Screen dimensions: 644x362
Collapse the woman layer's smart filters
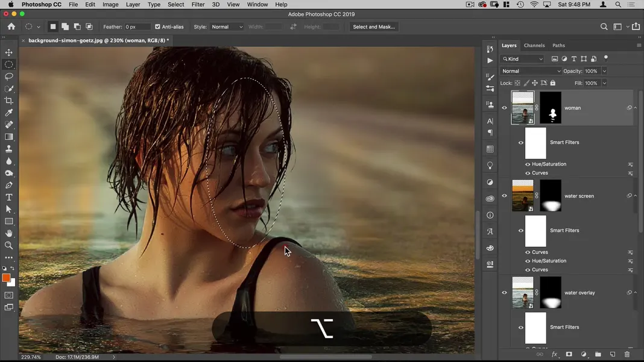pyautogui.click(x=636, y=108)
